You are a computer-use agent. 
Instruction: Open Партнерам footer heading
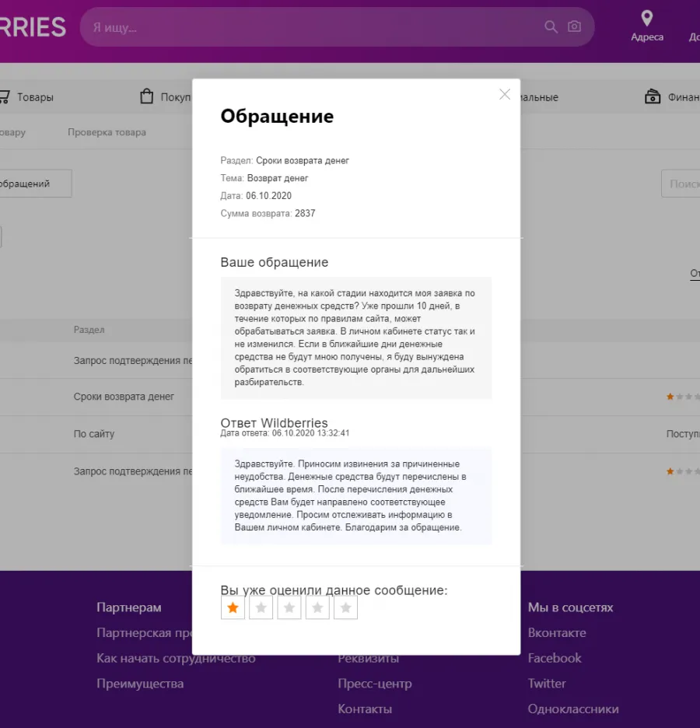pyautogui.click(x=129, y=607)
